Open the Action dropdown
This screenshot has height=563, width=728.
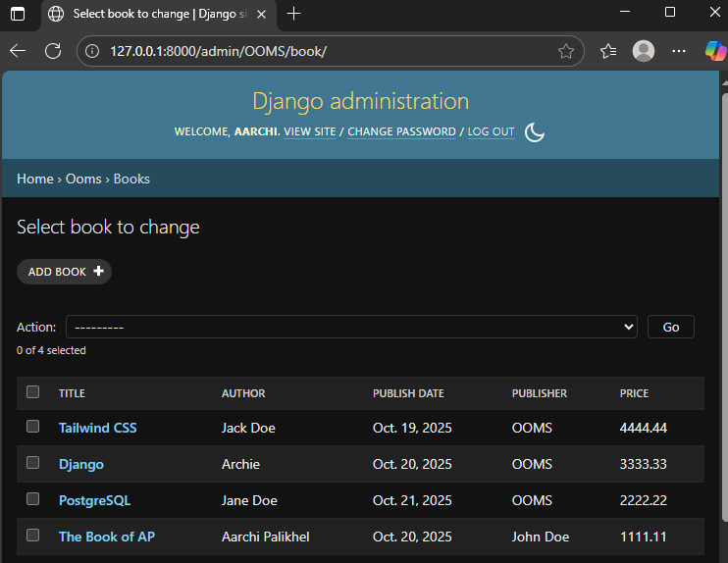point(351,328)
